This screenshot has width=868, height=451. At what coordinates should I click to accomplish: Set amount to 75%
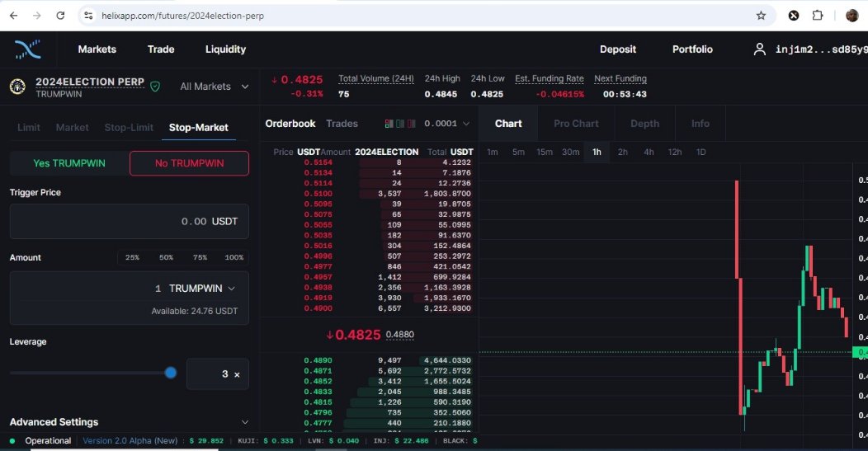pos(200,257)
